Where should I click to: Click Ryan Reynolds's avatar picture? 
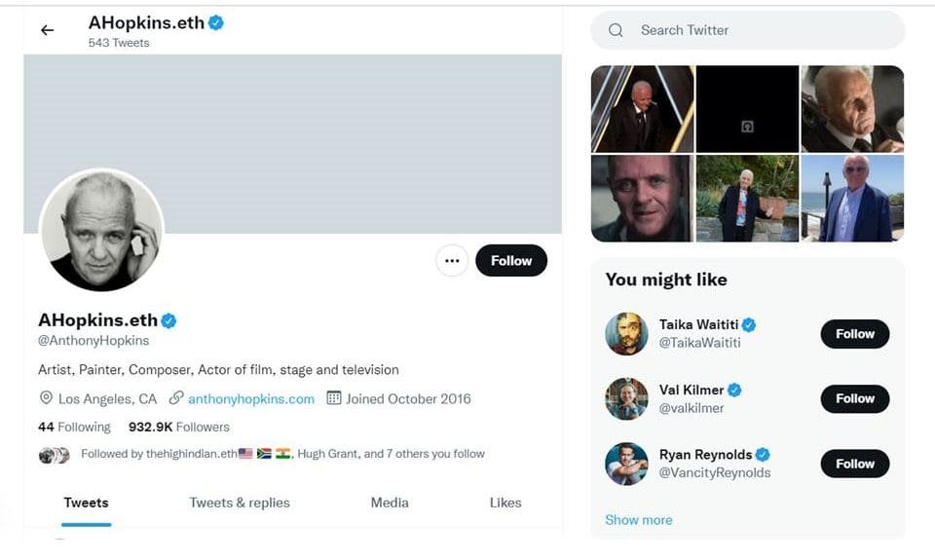point(626,464)
